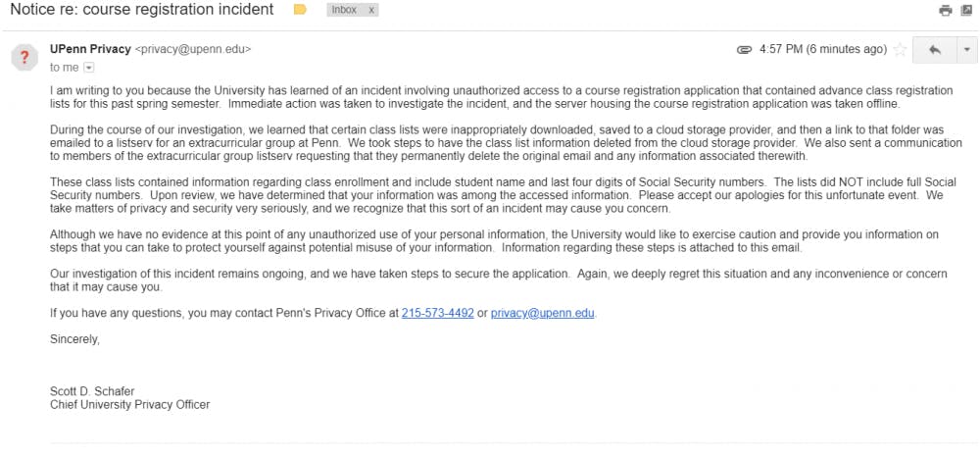Call the 215-573-4492 phone link
Screen dimensions: 980x458
437,314
